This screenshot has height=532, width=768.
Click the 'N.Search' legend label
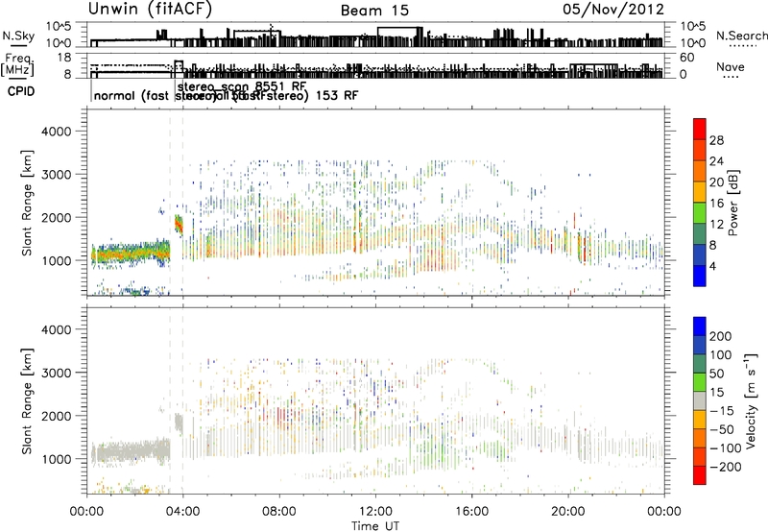tap(741, 36)
